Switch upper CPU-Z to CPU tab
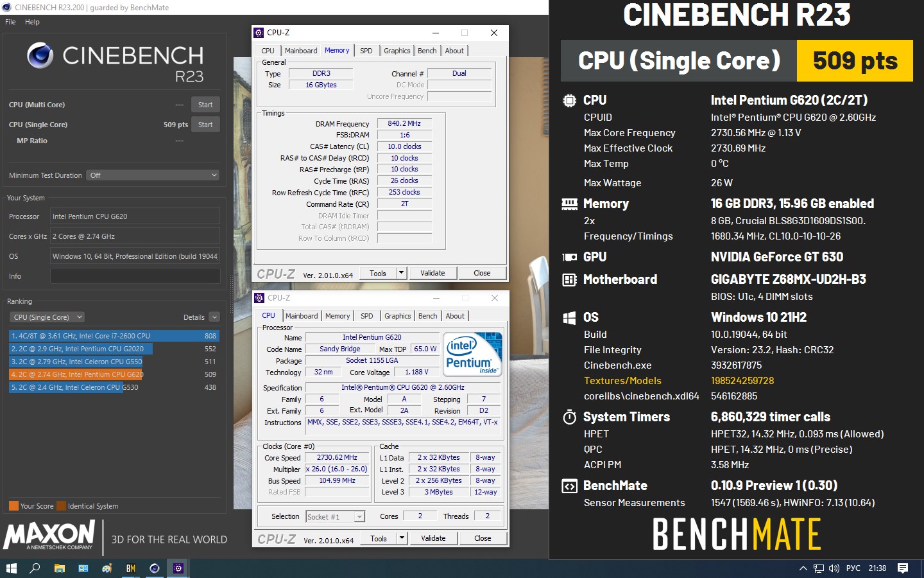The image size is (924, 578). pos(268,51)
